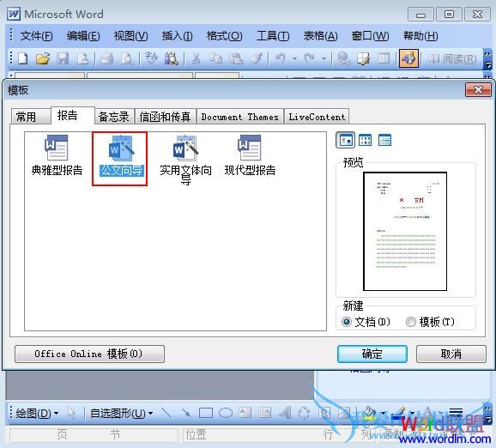This screenshot has width=496, height=448.
Task: Click the Redo arrow icon
Action: pyautogui.click(x=310, y=58)
